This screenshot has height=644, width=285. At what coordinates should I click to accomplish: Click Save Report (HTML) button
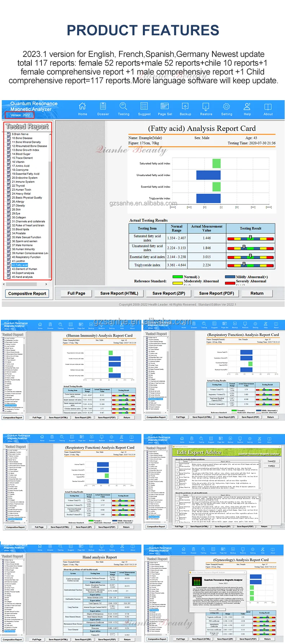tap(119, 293)
